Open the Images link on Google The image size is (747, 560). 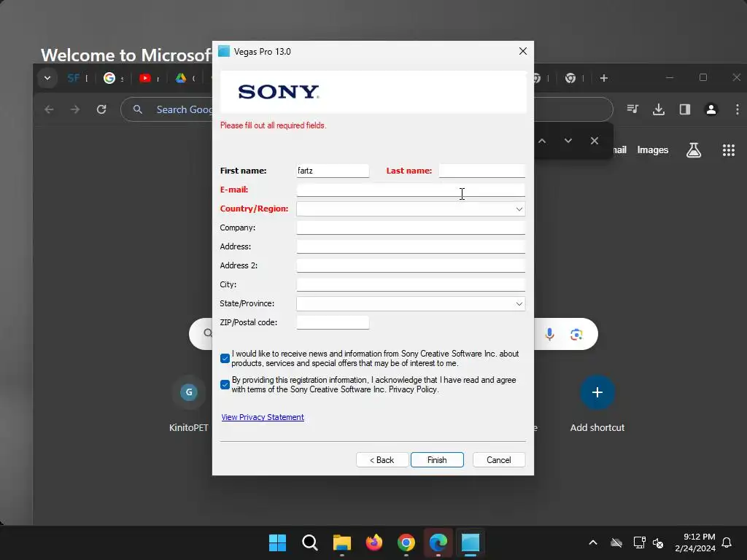pos(653,150)
